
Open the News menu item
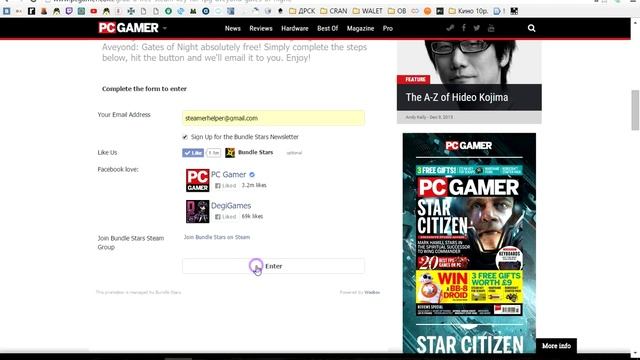tap(233, 28)
